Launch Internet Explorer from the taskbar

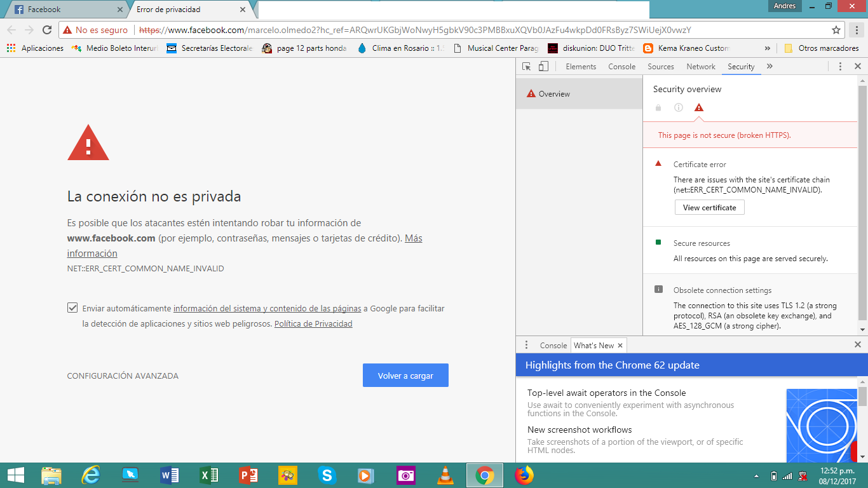pos(91,475)
